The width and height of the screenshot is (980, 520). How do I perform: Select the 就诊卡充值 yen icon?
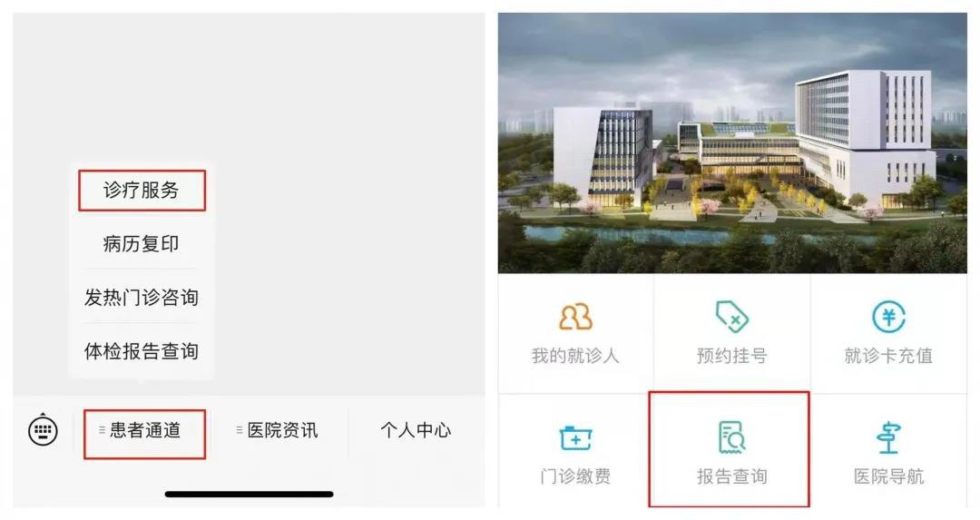(x=888, y=316)
